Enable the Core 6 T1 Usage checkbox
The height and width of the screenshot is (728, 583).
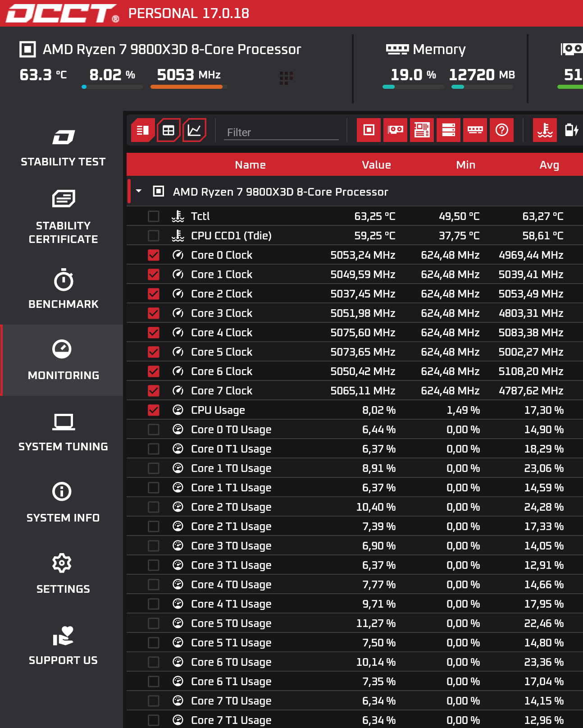click(x=154, y=682)
